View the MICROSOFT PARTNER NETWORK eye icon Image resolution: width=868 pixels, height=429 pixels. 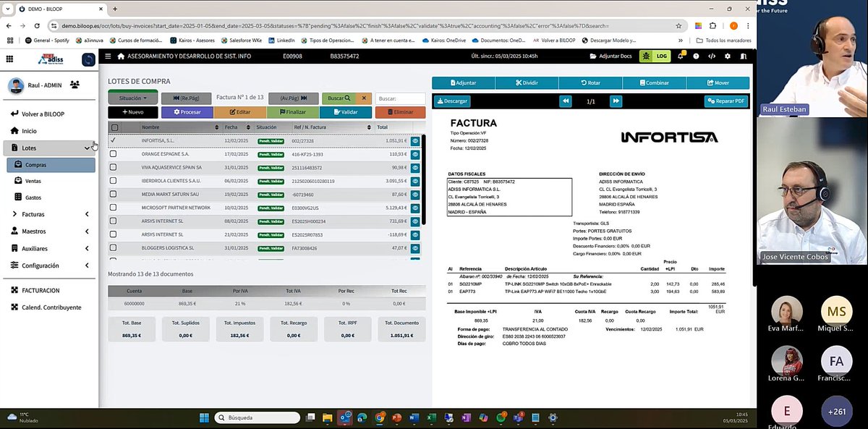pos(415,208)
